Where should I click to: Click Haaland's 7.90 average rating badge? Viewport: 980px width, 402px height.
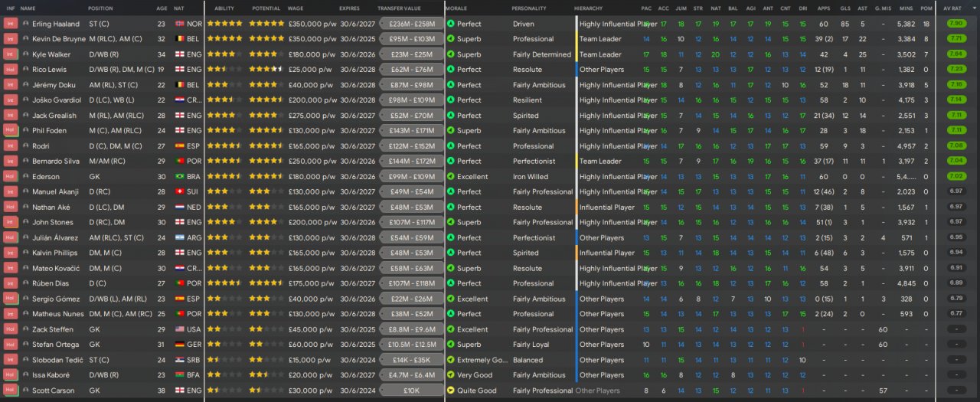955,24
